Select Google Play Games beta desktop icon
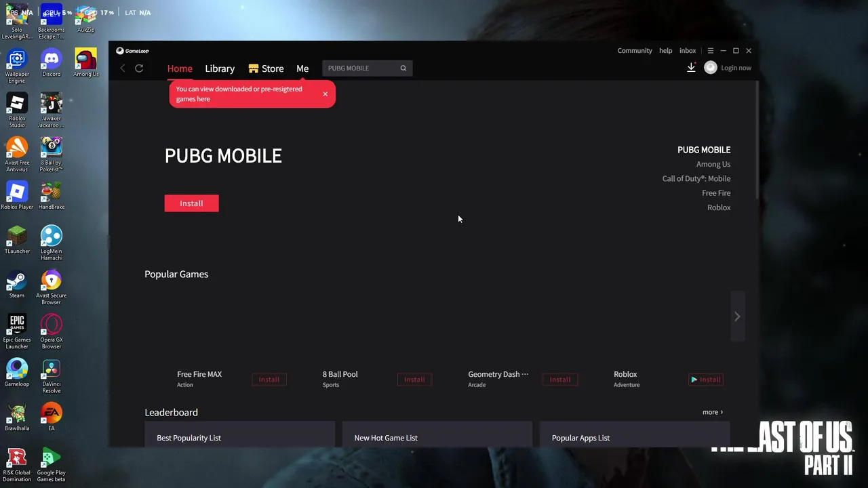The width and height of the screenshot is (868, 488). click(x=51, y=465)
